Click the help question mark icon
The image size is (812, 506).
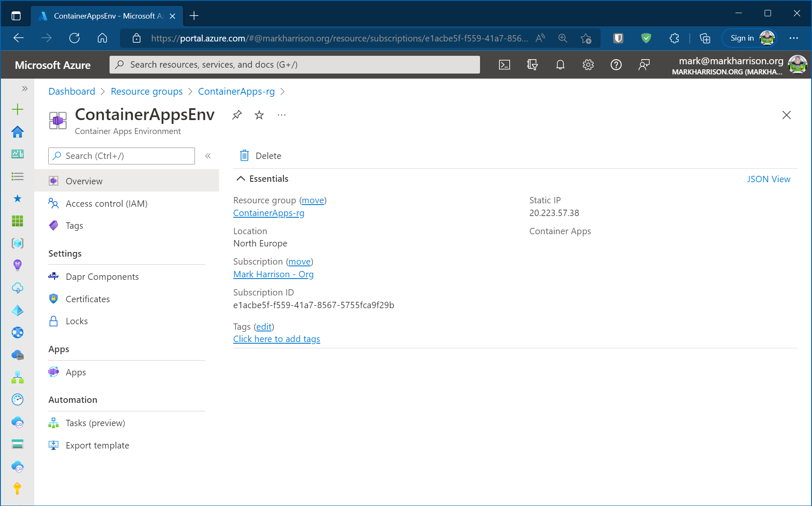616,65
